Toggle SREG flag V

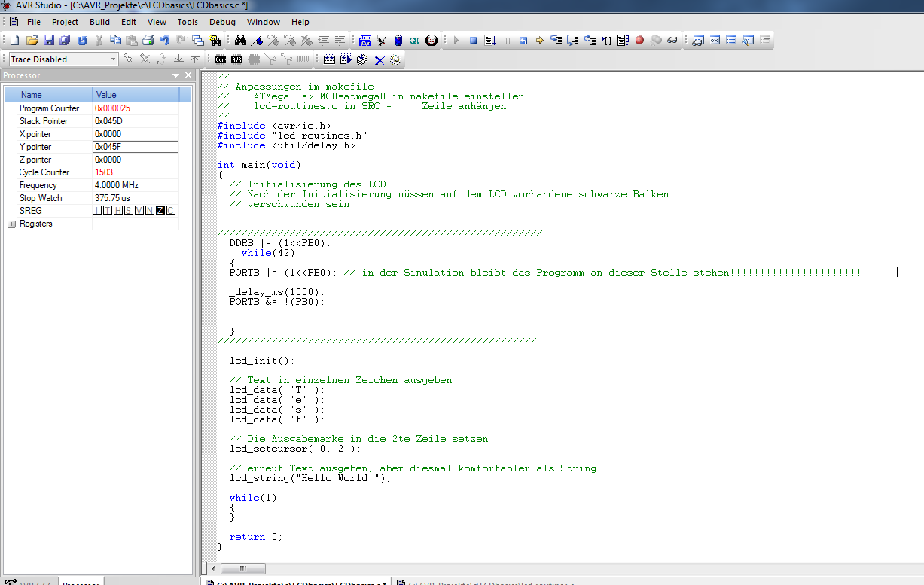click(x=139, y=210)
